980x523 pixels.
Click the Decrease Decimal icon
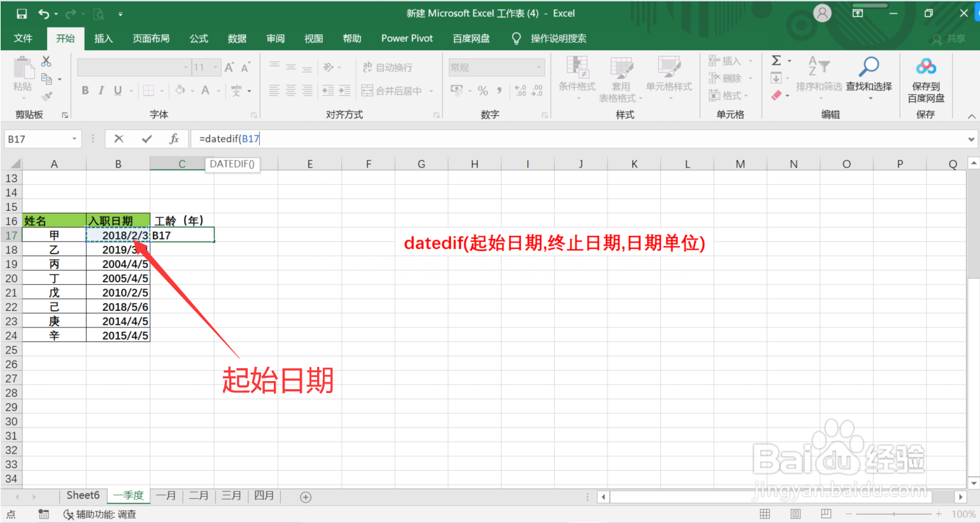[537, 90]
